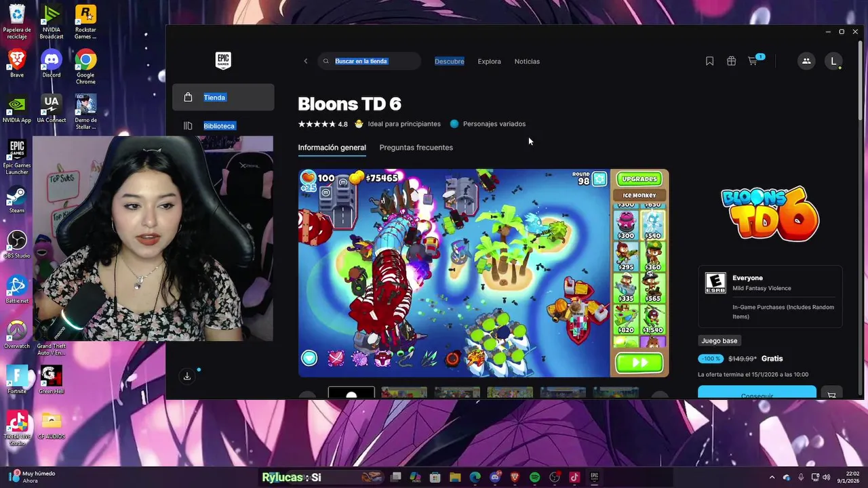Open NVIDIA Broadcast desktop shortcut
This screenshot has height=488, width=868.
coord(52,22)
